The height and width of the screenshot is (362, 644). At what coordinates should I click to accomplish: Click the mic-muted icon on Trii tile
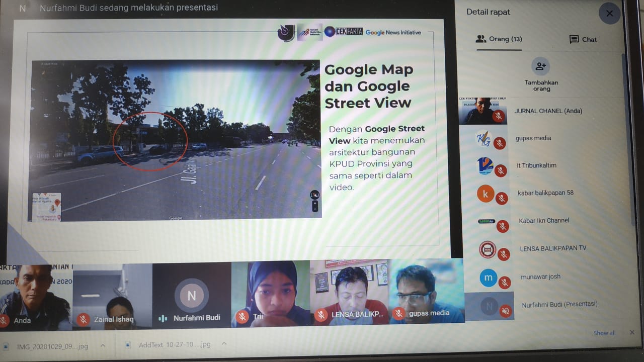pos(242,317)
